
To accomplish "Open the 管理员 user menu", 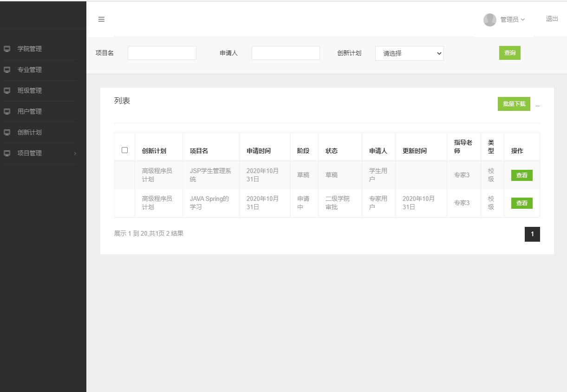I will (x=511, y=19).
